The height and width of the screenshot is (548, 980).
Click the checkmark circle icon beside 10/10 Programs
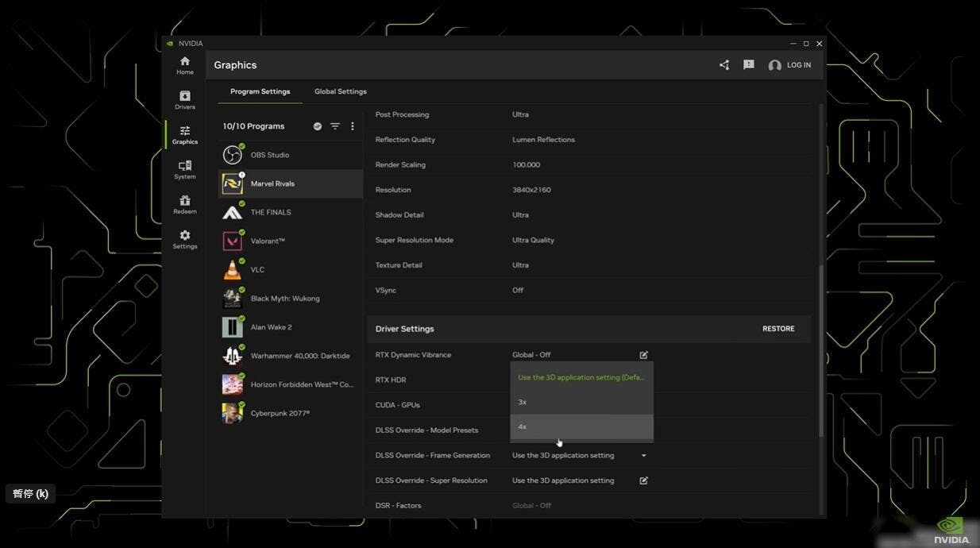pyautogui.click(x=318, y=126)
